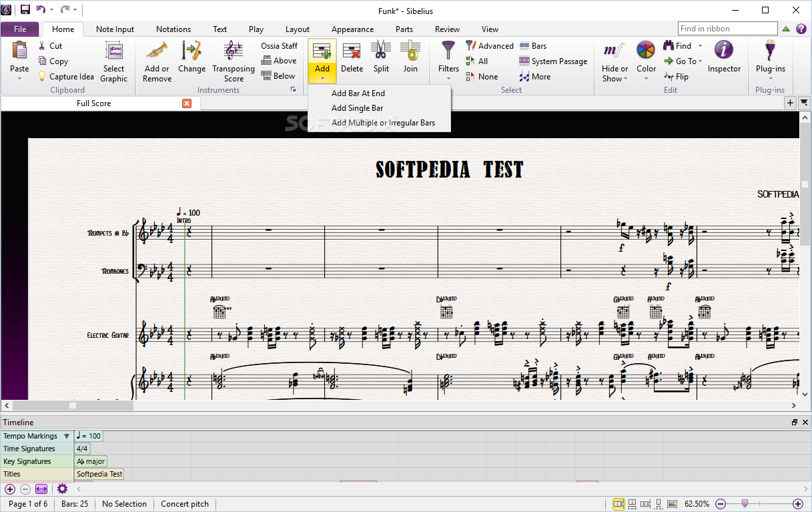The width and height of the screenshot is (812, 512).
Task: Collapse the ribbon with green arrow
Action: click(786, 29)
